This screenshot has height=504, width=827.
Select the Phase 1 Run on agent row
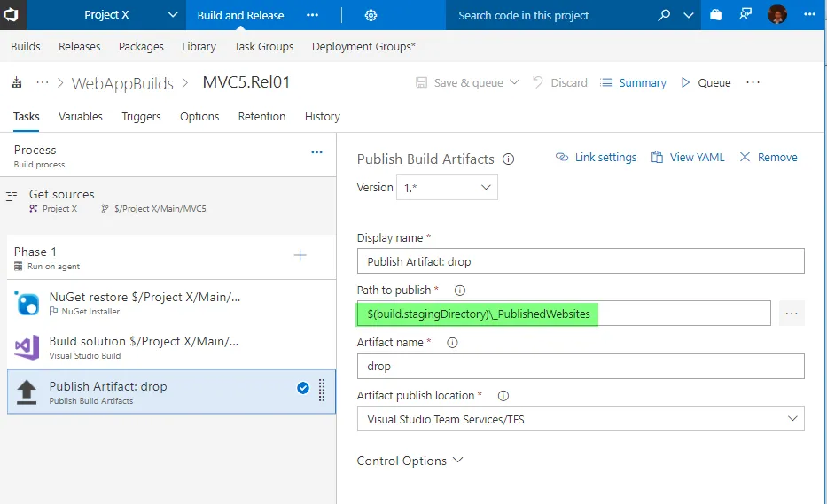(x=171, y=258)
